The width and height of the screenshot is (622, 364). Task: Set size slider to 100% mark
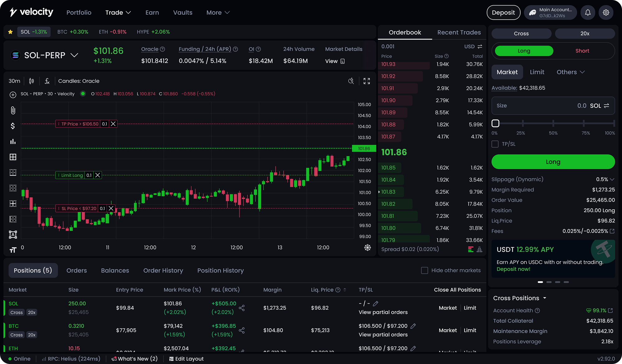tap(614, 123)
